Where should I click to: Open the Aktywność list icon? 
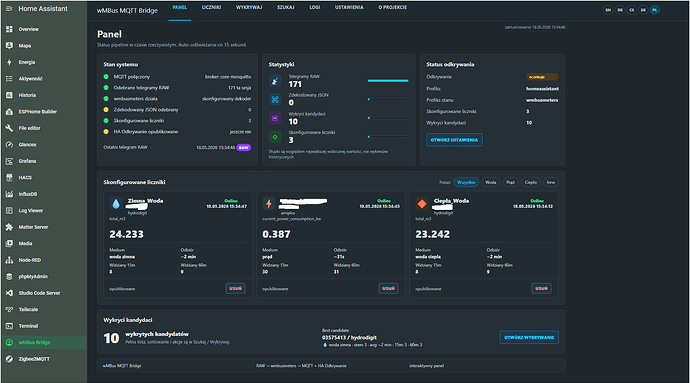(x=9, y=78)
